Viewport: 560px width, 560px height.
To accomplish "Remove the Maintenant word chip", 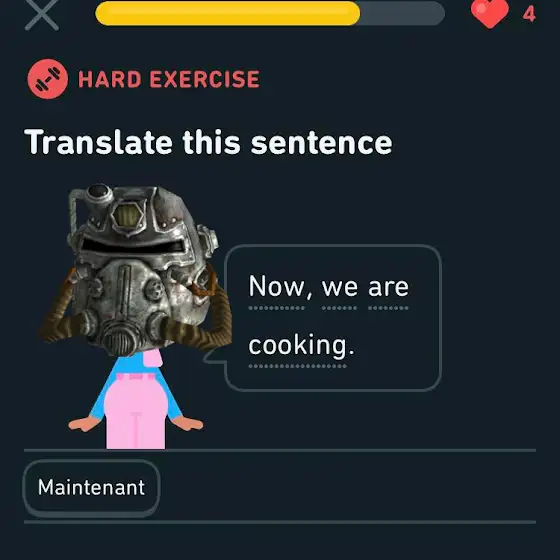I will [x=91, y=488].
